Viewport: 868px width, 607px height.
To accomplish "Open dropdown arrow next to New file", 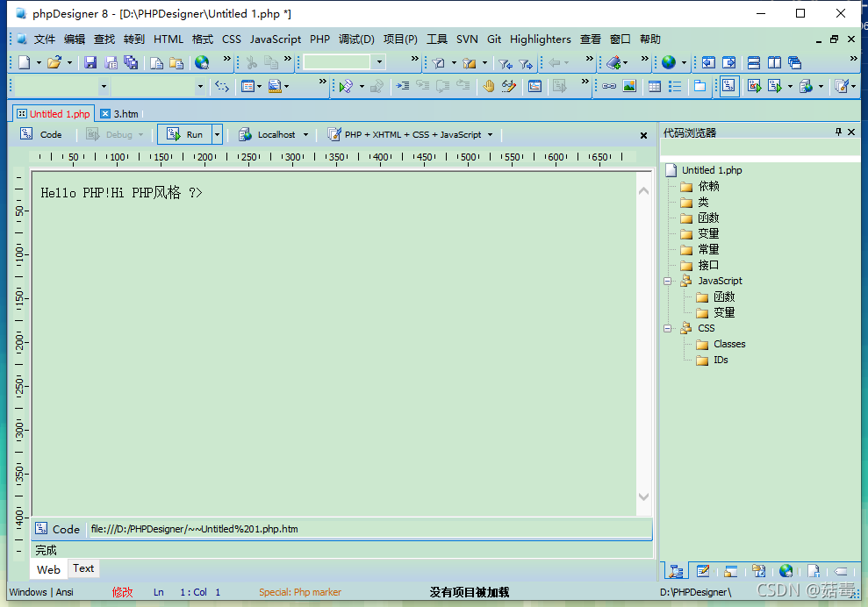I will (39, 62).
